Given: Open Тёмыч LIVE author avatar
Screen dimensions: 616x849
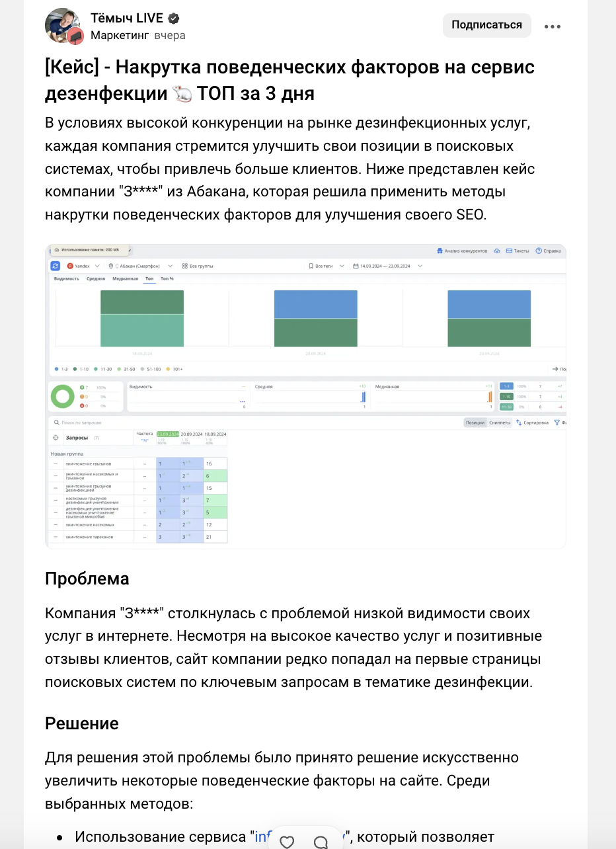Looking at the screenshot, I should [x=63, y=26].
